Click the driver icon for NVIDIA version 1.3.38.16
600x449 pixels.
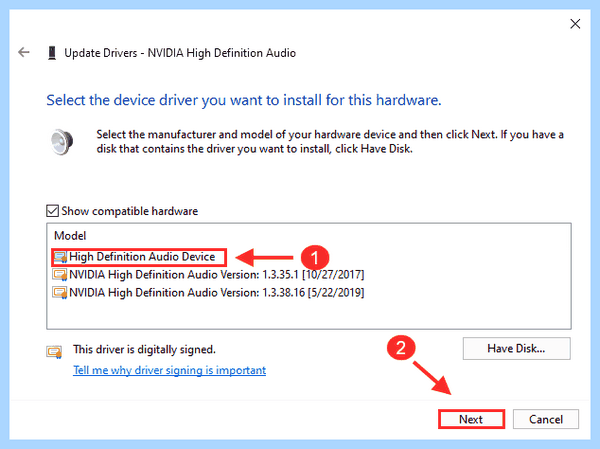coord(60,293)
